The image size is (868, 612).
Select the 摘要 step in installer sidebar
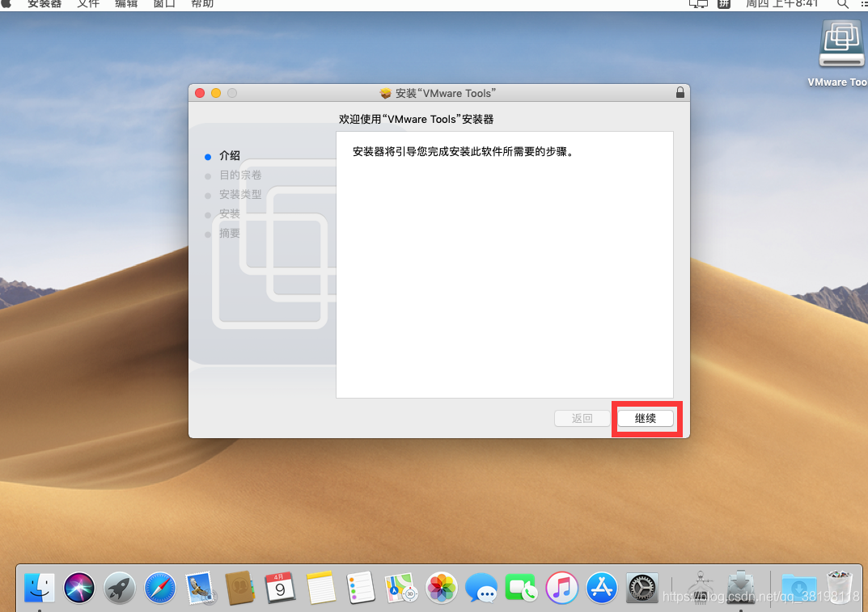click(x=229, y=233)
